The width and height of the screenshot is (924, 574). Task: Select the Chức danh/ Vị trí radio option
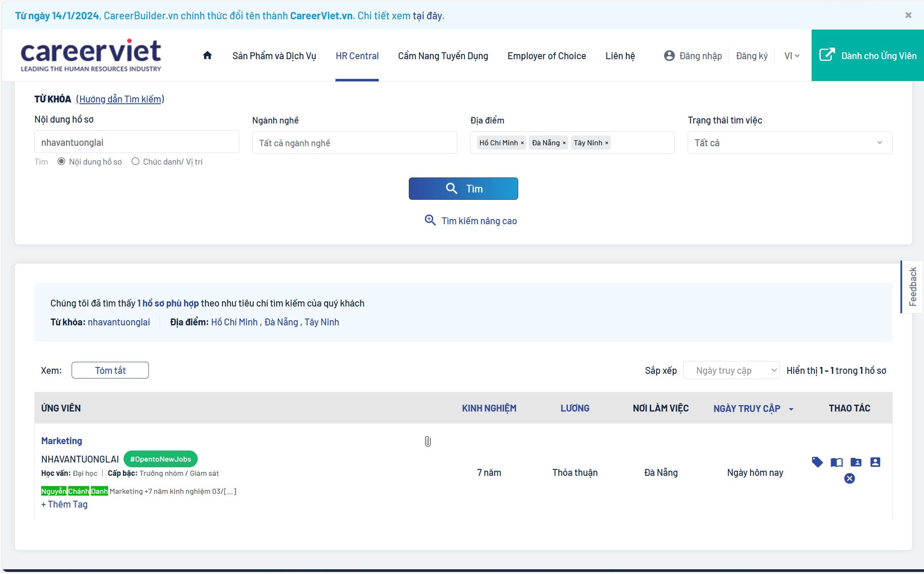[x=136, y=162]
